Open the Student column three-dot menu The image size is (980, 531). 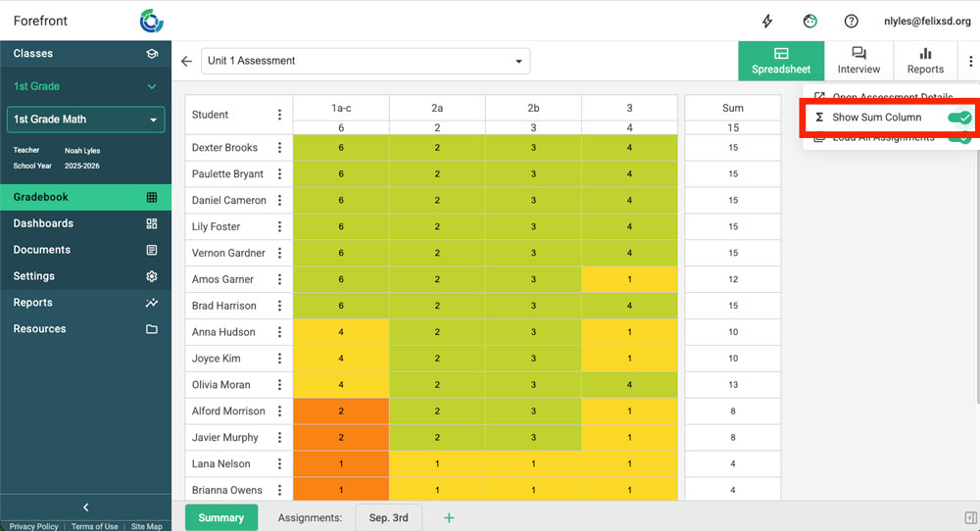click(279, 115)
